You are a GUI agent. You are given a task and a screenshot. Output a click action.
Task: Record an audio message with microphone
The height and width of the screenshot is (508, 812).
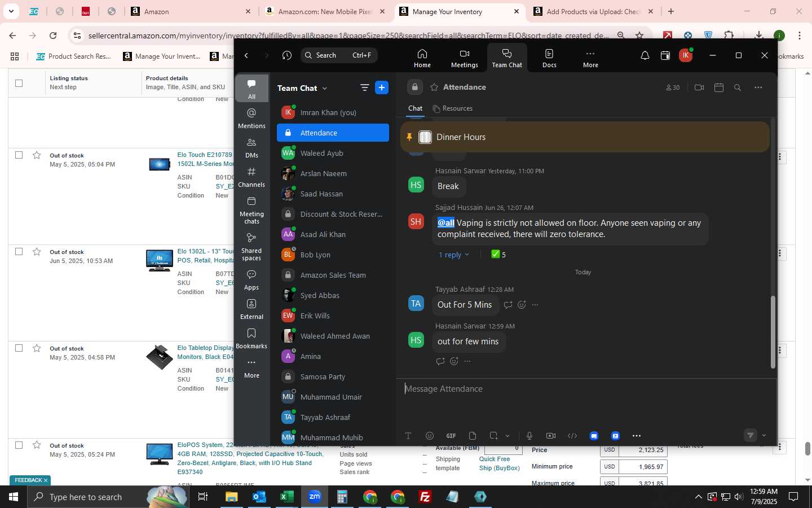[529, 436]
